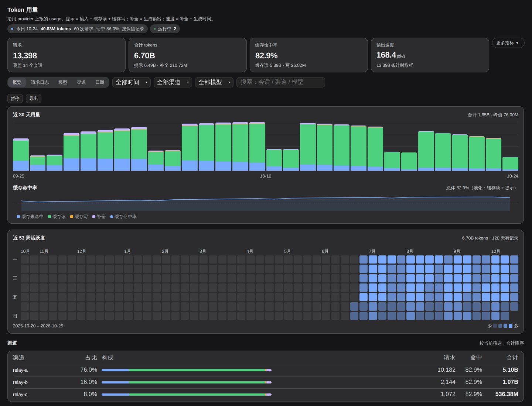Toggle the 缓存写 legend item
532x406 pixels.
click(79, 217)
